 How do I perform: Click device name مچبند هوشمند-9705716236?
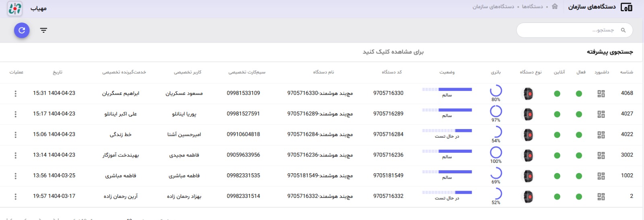coord(320,155)
